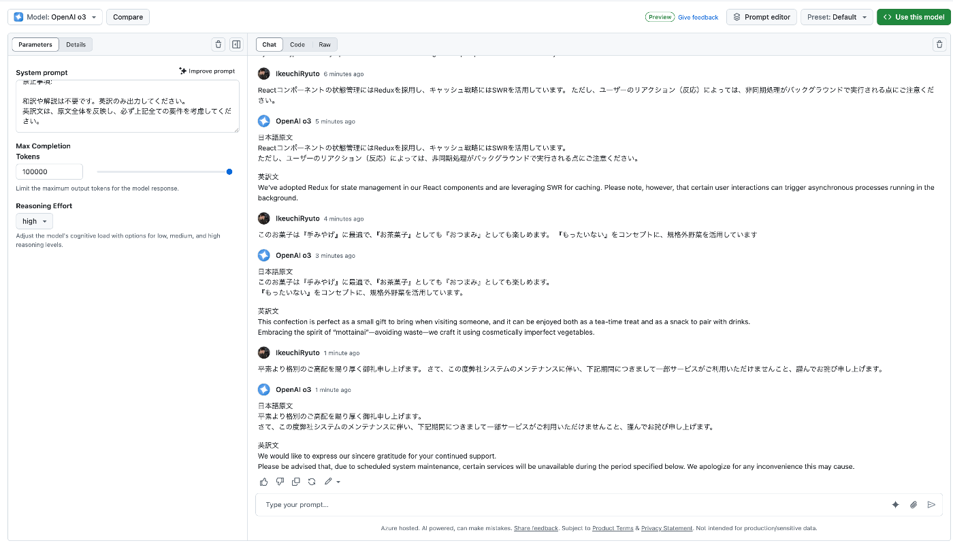This screenshot has width=953, height=560.
Task: Switch to the Parameters tab
Action: pyautogui.click(x=35, y=44)
